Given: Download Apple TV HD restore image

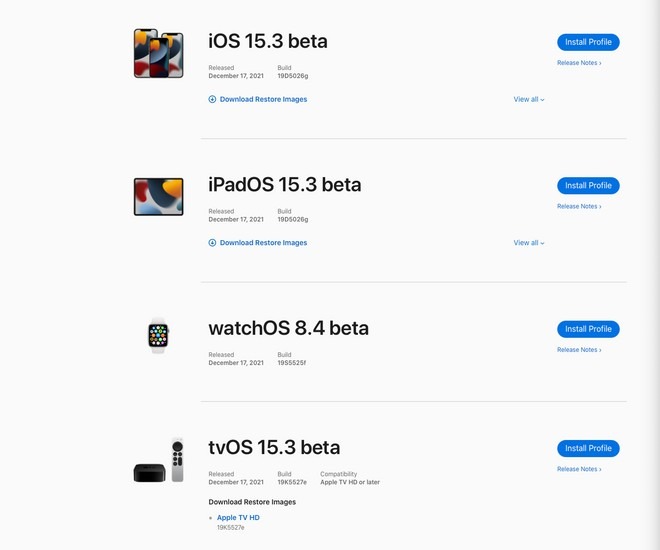Looking at the screenshot, I should [238, 518].
